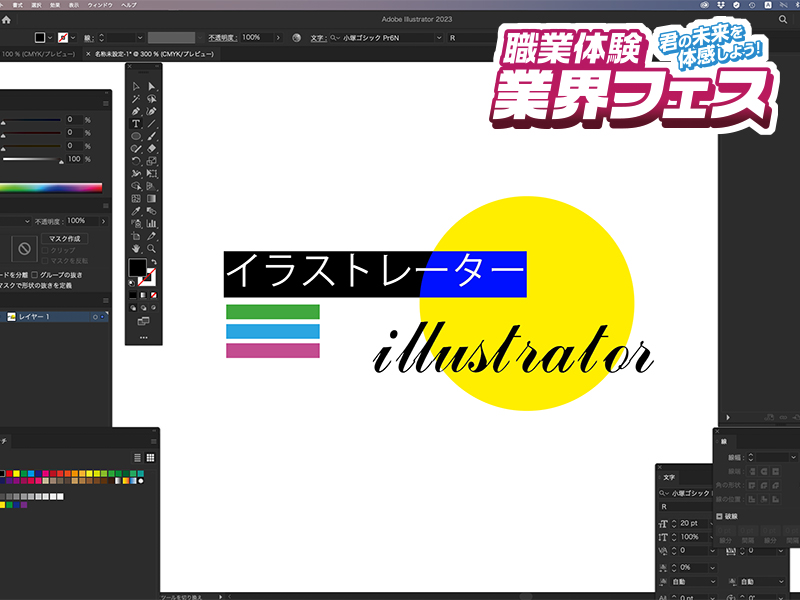Expand the 不透明度 arrow in control bar
Screen dimensions: 800x600
click(x=278, y=38)
